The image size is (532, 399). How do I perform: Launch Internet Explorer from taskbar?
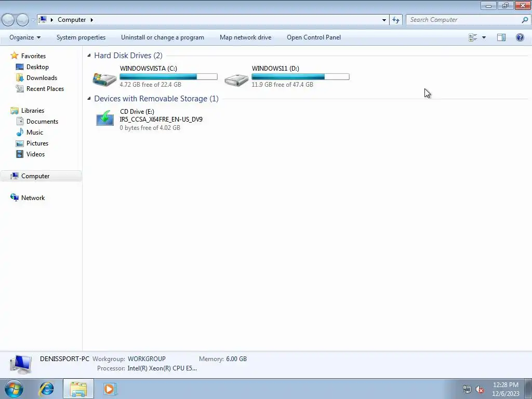tap(46, 389)
